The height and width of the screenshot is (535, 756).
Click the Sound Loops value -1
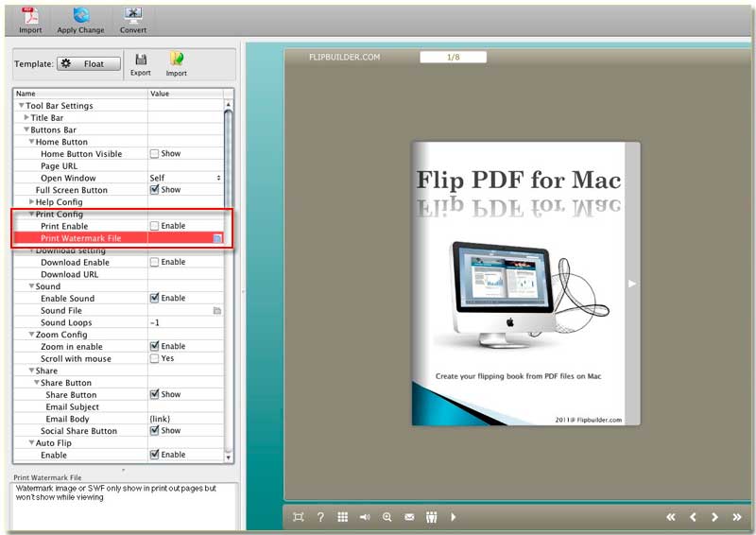click(x=155, y=322)
